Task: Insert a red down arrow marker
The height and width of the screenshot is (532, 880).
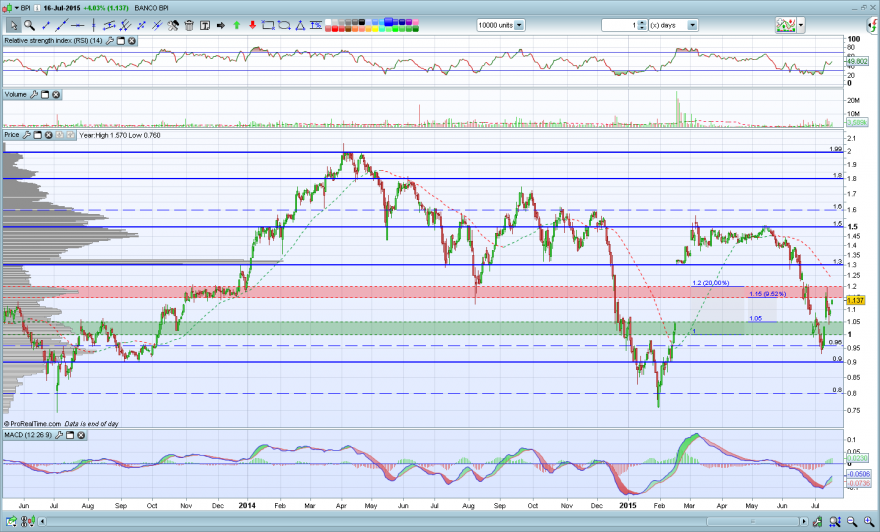Action: 253,25
